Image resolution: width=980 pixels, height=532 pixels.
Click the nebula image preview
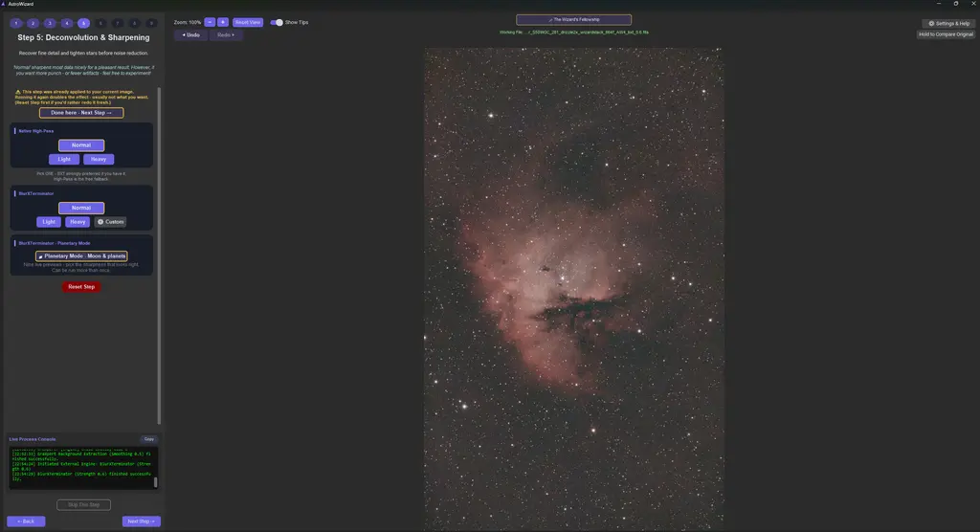point(574,289)
